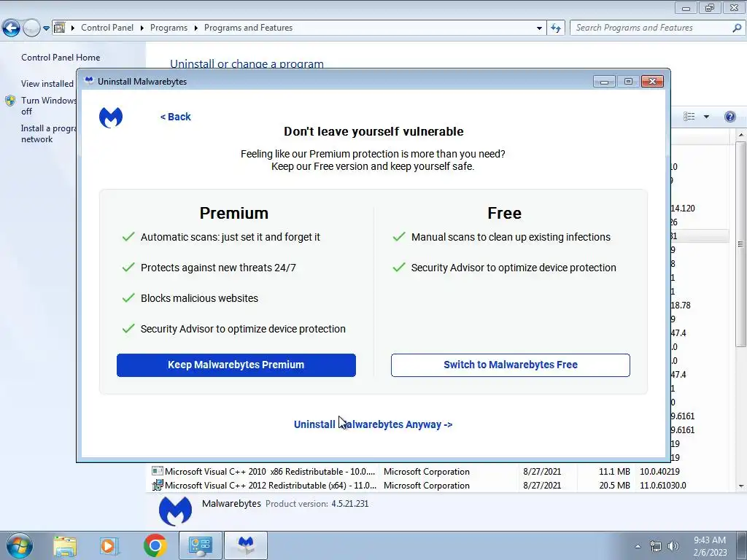Click Install a program from network link
Viewport: 747px width, 560px height.
pyautogui.click(x=48, y=134)
